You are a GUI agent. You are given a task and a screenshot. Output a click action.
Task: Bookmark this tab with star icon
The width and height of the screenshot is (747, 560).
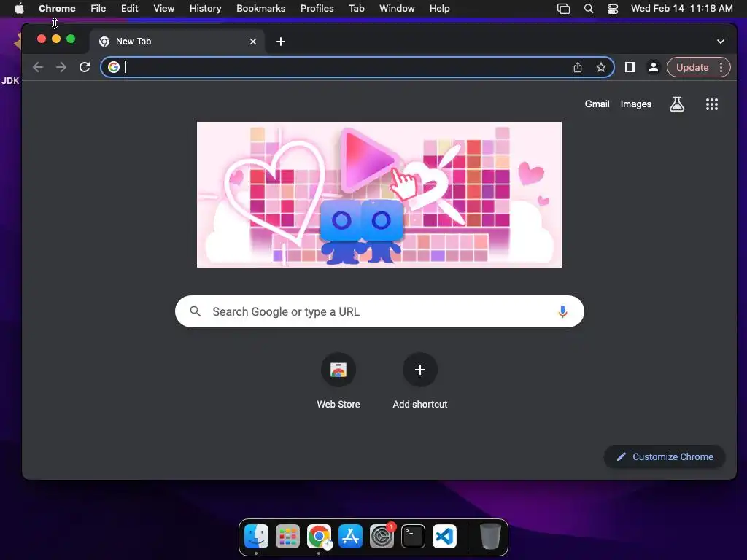601,67
